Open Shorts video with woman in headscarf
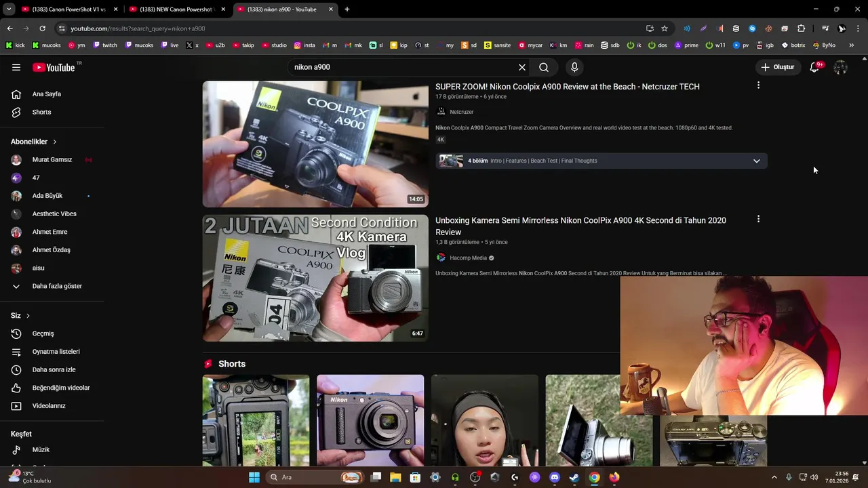 485,420
